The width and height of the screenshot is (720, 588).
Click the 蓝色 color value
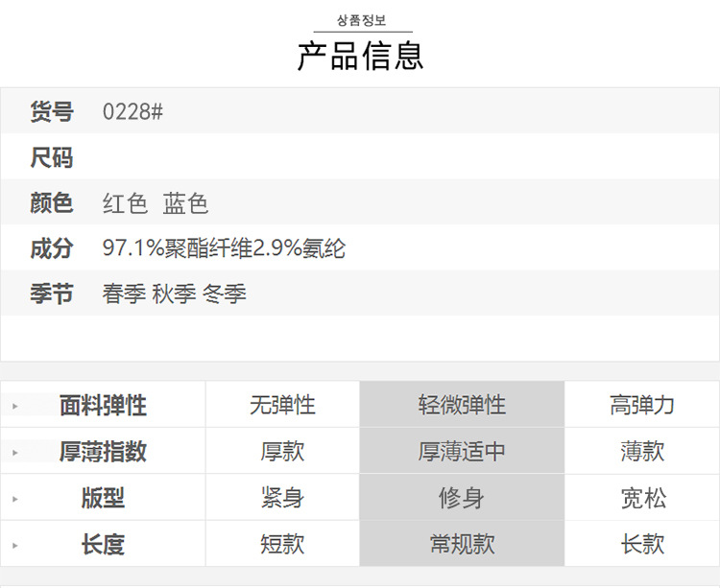[185, 203]
